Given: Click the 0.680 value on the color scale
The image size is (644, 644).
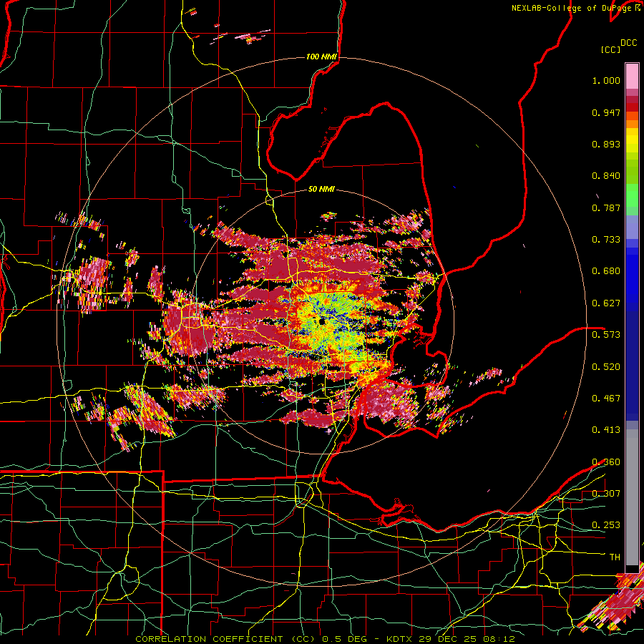Looking at the screenshot, I should pyautogui.click(x=606, y=271).
